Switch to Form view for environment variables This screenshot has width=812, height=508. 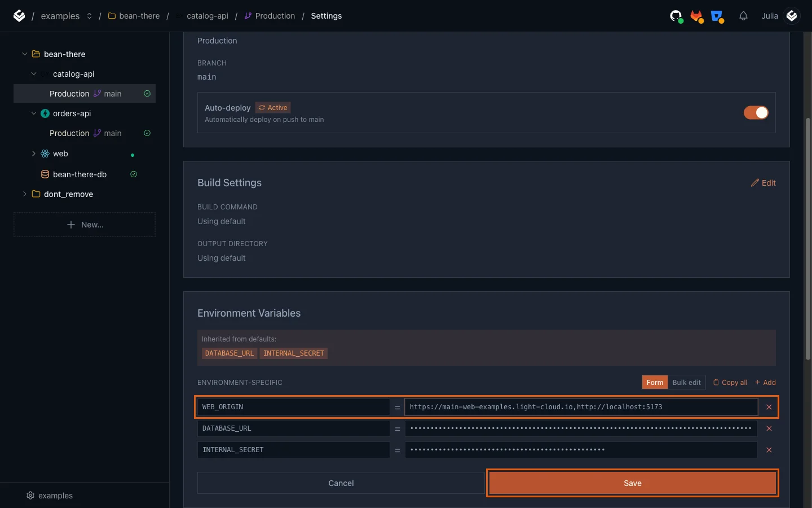(x=655, y=382)
